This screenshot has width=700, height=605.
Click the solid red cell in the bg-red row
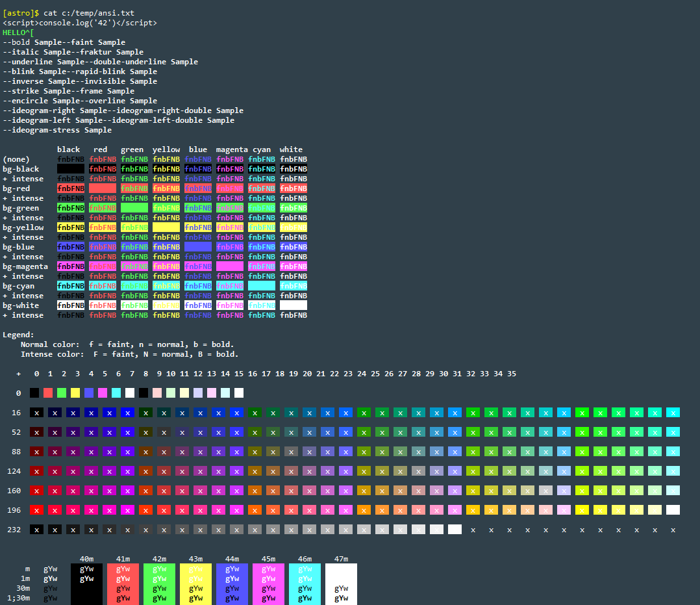pos(103,188)
